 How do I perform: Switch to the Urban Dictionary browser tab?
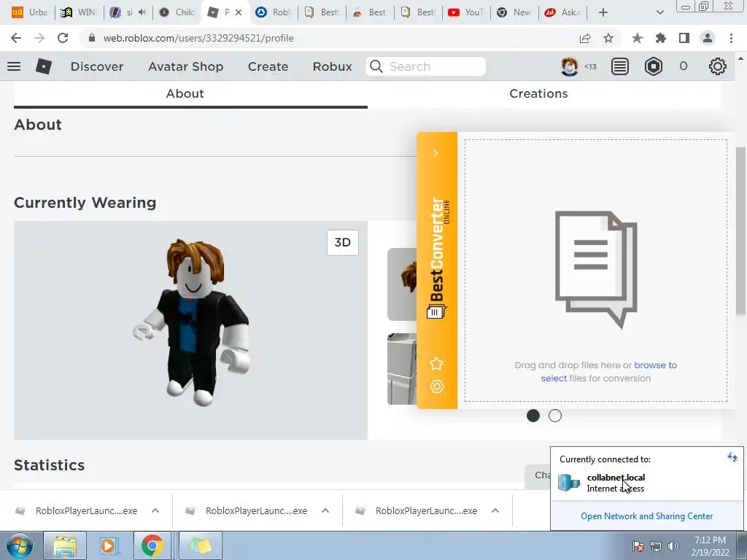click(x=29, y=12)
